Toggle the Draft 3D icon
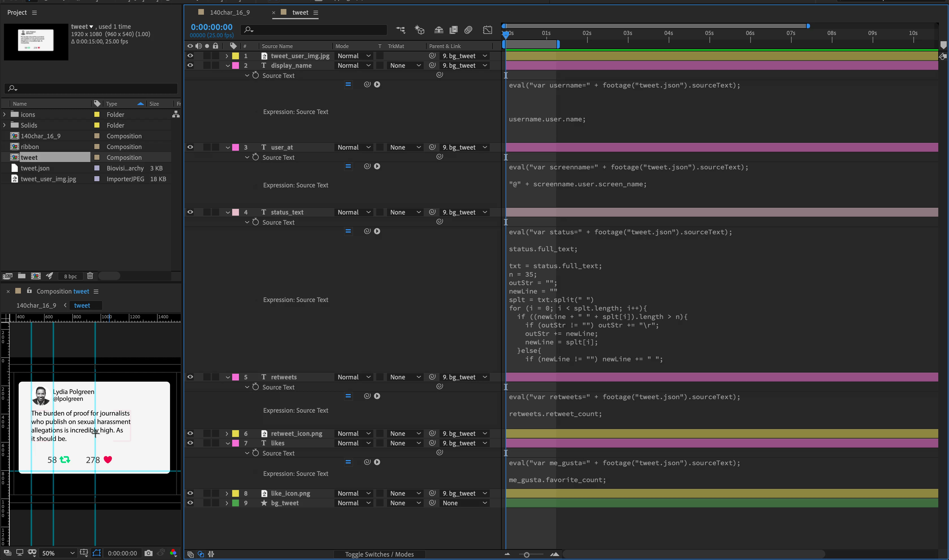 [x=419, y=30]
